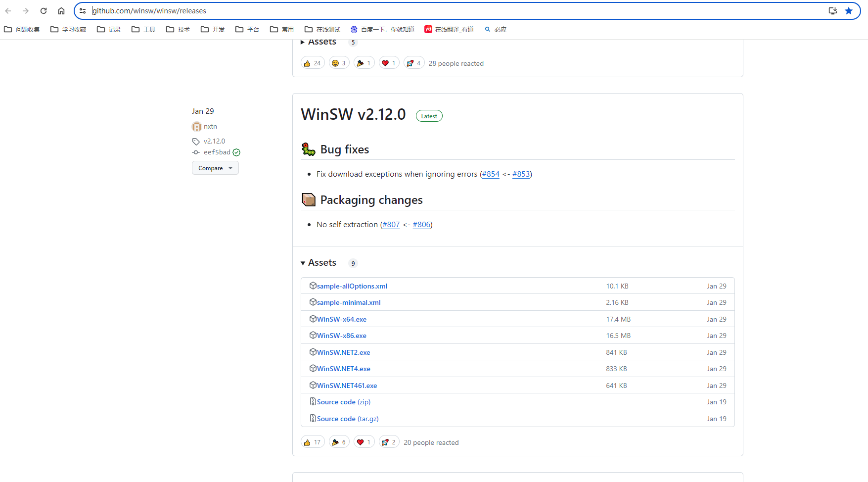Click the package icon beside WinSW-x64.exe

[313, 319]
